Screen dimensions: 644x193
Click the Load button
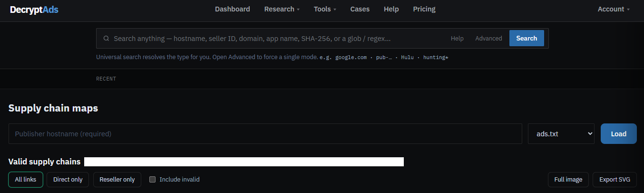coord(619,134)
